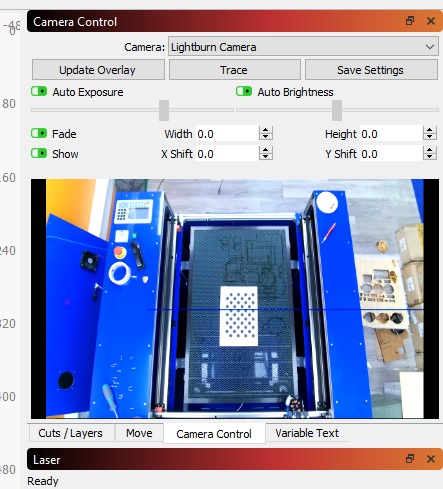443x489 pixels.
Task: Select the Variable Text tab
Action: (307, 433)
